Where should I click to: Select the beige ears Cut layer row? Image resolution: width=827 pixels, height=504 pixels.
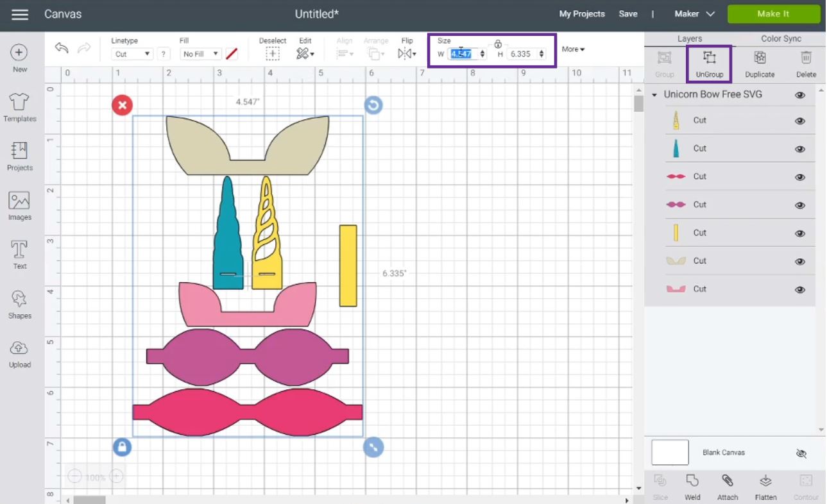coord(740,261)
